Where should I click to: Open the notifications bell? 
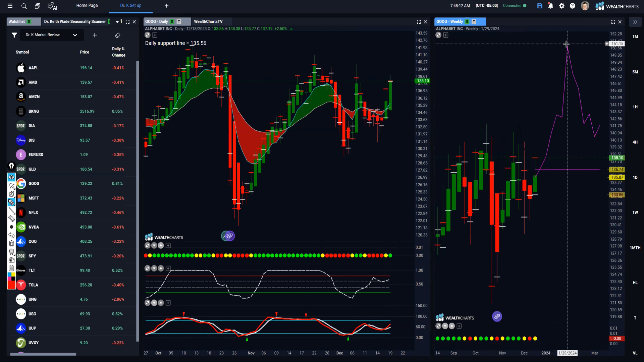pos(550,6)
